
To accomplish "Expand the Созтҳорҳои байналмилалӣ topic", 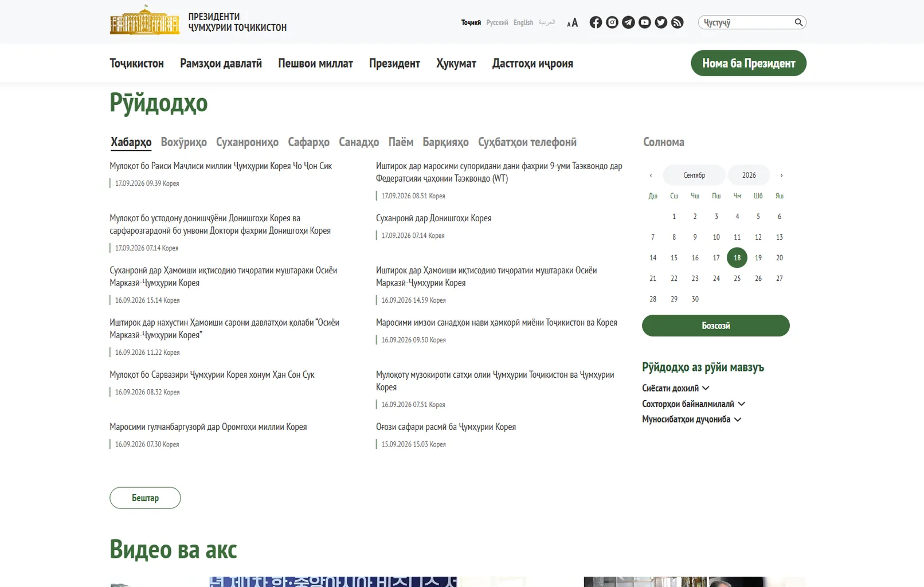I will (694, 404).
